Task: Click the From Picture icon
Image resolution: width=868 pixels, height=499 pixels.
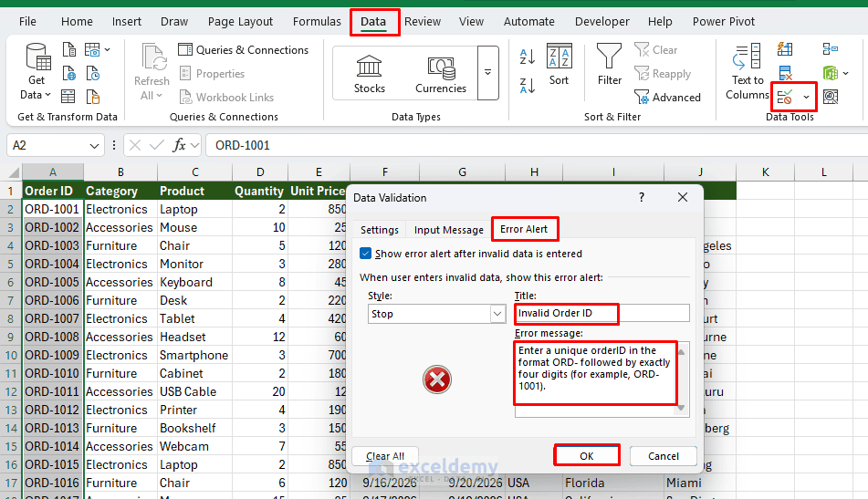Action: pos(92,50)
